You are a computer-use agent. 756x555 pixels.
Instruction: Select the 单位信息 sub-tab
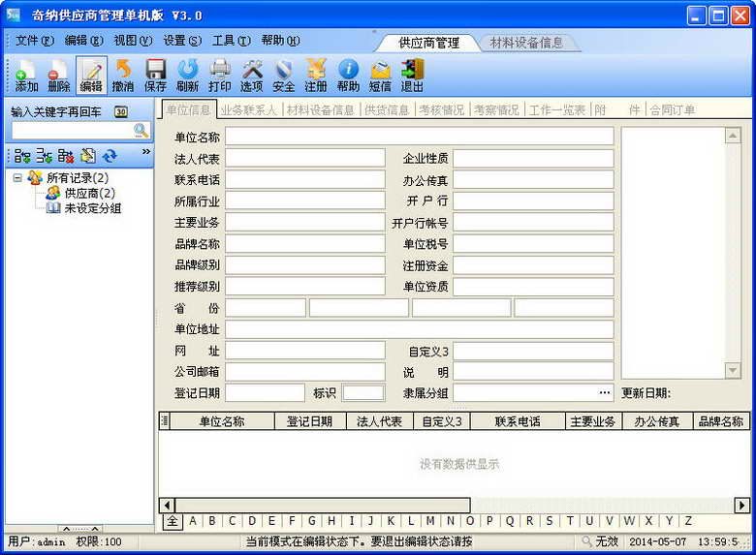click(188, 109)
